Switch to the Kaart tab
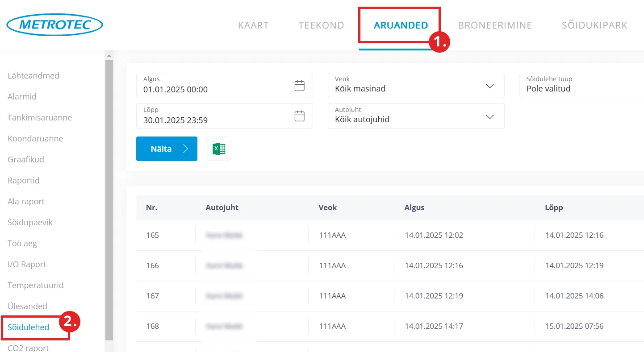Image resolution: width=644 pixels, height=352 pixels. pos(253,25)
